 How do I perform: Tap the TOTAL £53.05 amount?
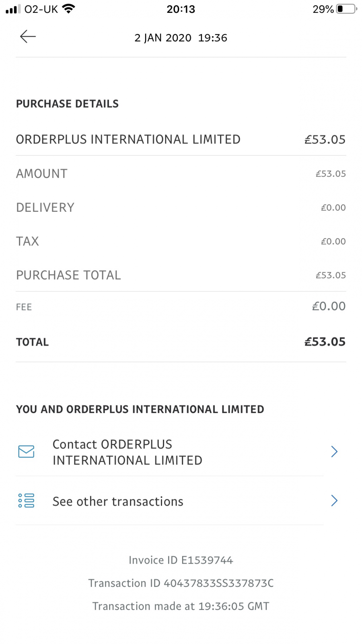pos(325,342)
